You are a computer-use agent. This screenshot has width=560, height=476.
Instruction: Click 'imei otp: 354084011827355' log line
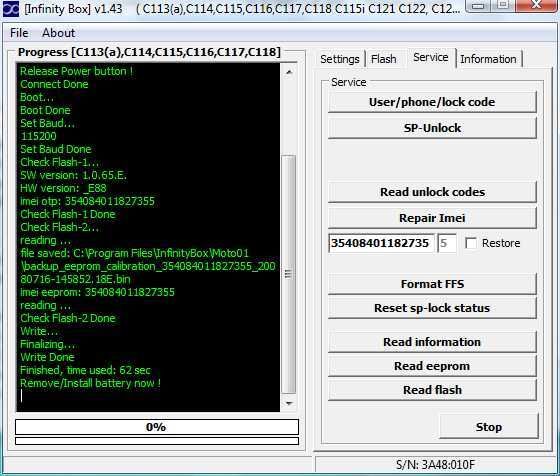coord(88,201)
